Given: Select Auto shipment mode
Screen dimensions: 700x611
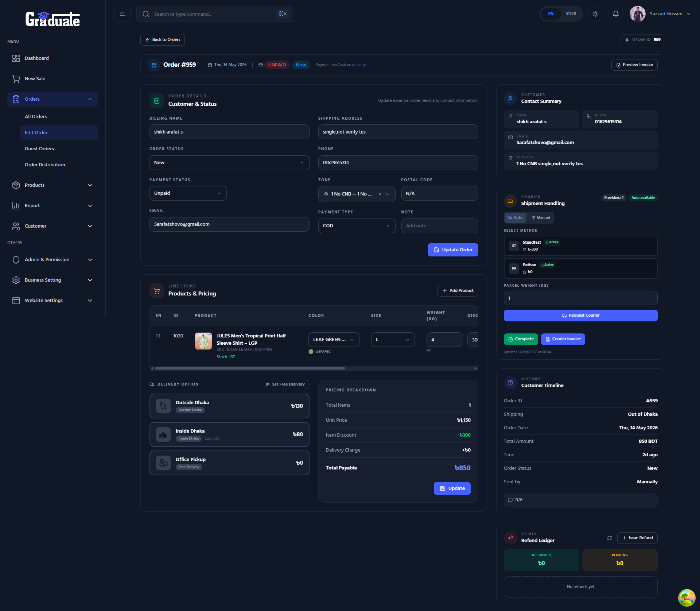Looking at the screenshot, I should pyautogui.click(x=515, y=218).
